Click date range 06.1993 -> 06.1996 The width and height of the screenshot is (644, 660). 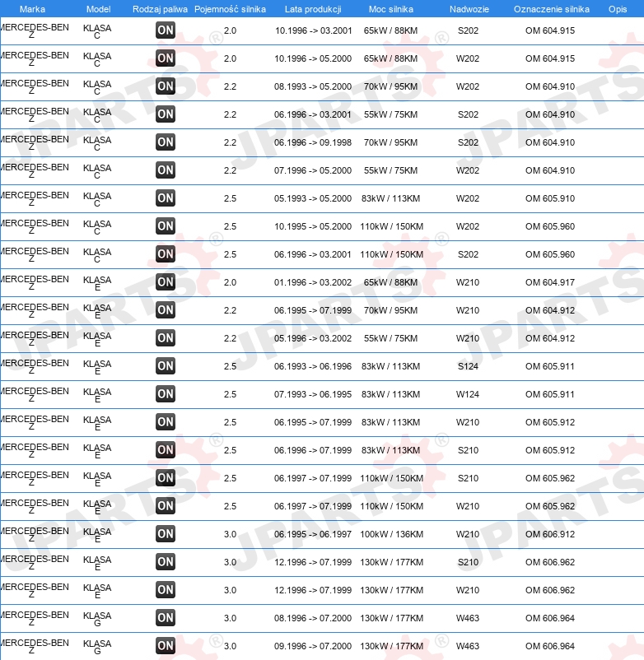[312, 366]
